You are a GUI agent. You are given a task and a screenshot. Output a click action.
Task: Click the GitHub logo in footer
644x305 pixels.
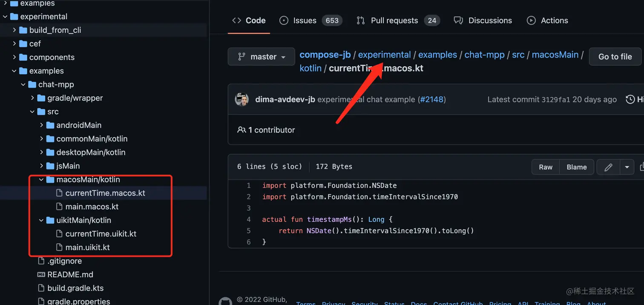point(226,301)
